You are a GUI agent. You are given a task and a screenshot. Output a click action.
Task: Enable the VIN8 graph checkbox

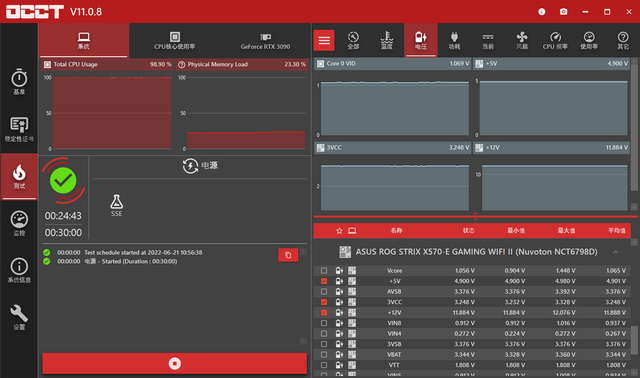(x=324, y=323)
